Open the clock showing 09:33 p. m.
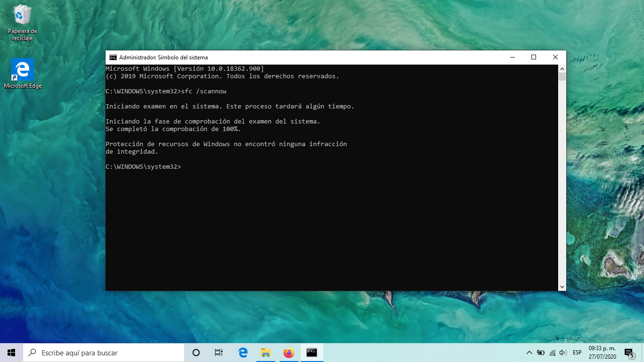Viewport: 644px width, 362px height. click(602, 353)
